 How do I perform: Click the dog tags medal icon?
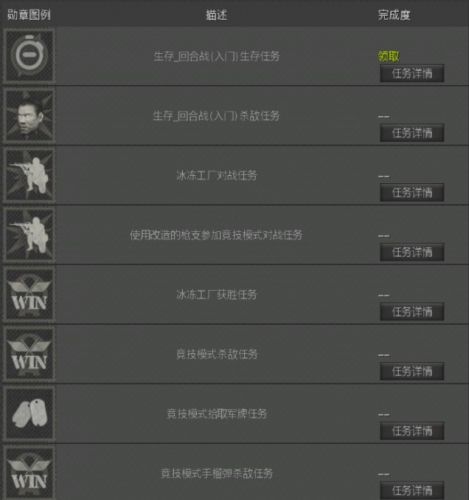coord(29,414)
